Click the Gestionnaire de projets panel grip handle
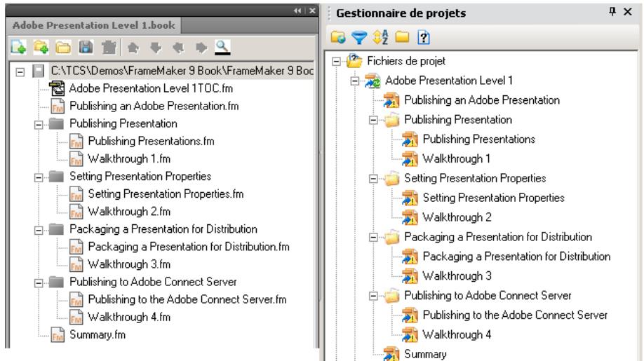 click(x=329, y=13)
